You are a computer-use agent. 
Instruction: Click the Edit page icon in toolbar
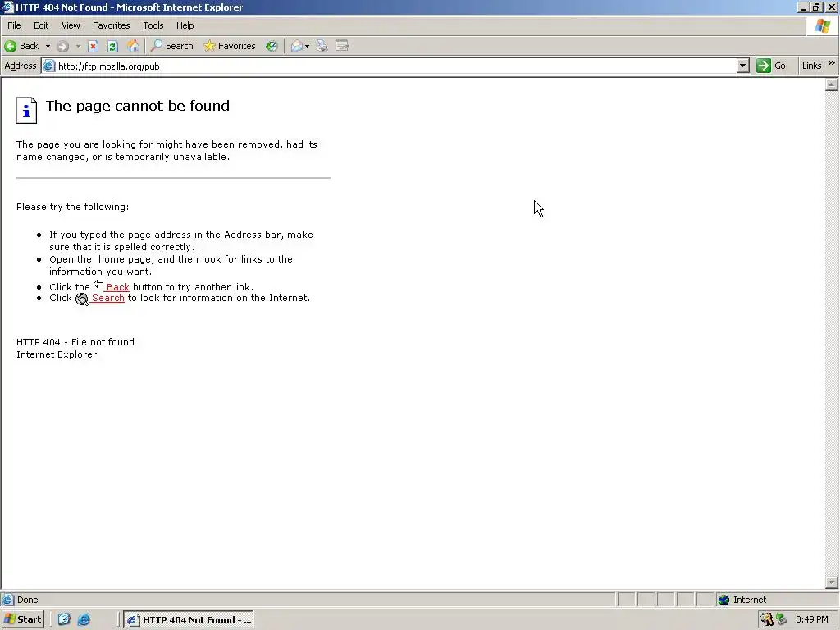coord(342,46)
